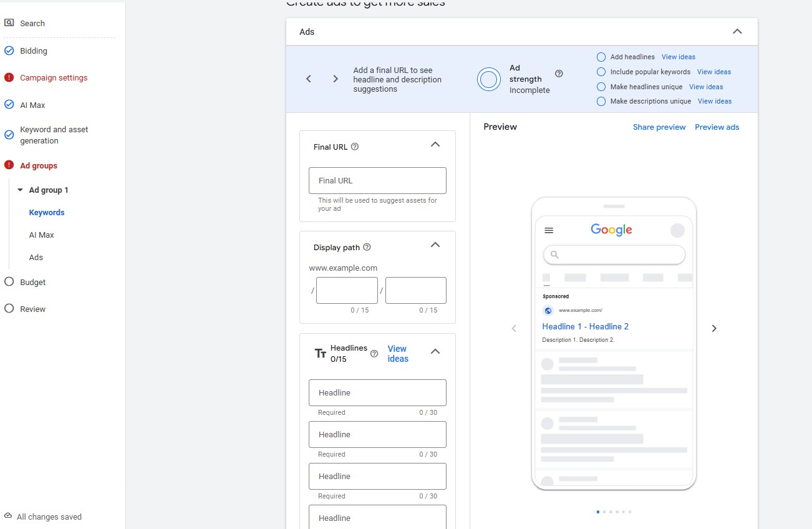
Task: Collapse the Final URL section
Action: coord(435,145)
